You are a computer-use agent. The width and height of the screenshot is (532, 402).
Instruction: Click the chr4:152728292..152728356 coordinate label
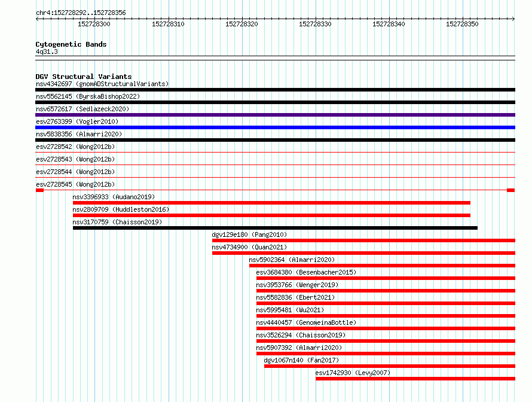point(81,13)
